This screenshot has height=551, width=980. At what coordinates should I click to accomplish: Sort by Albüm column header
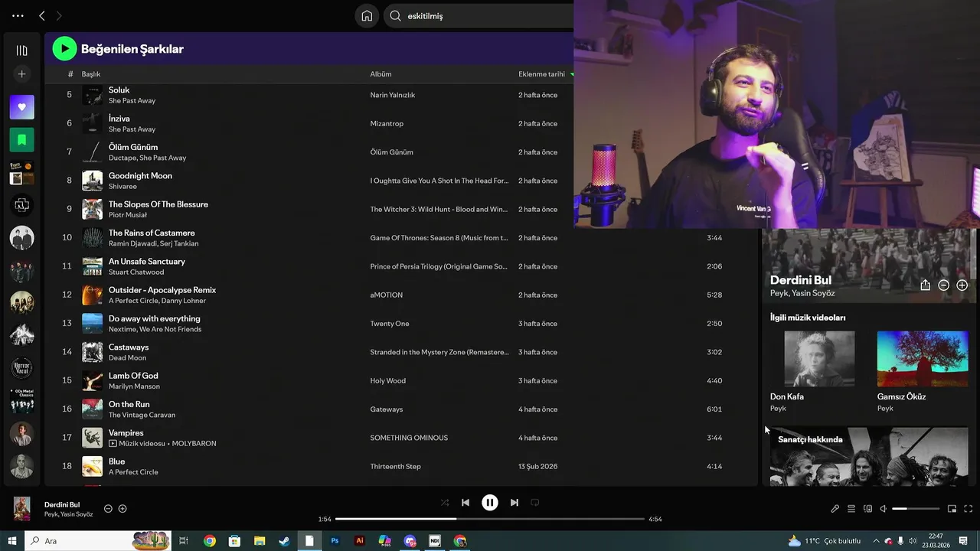point(381,74)
